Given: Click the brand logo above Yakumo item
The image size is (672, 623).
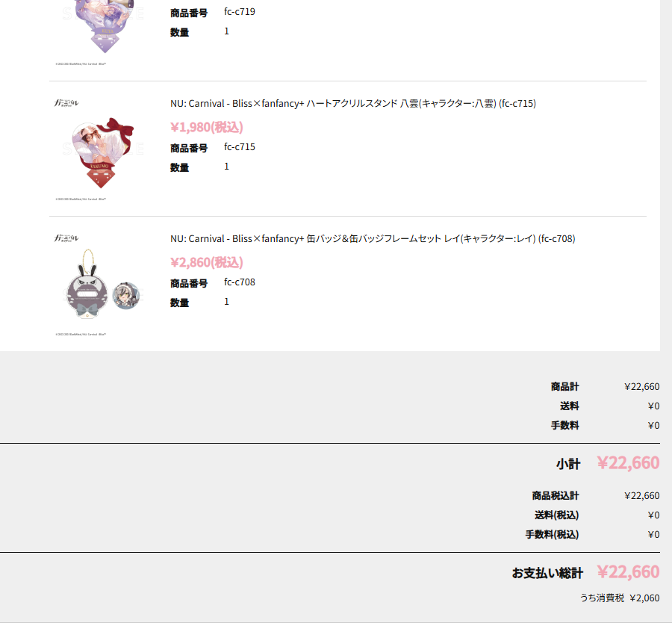Looking at the screenshot, I should [66, 103].
